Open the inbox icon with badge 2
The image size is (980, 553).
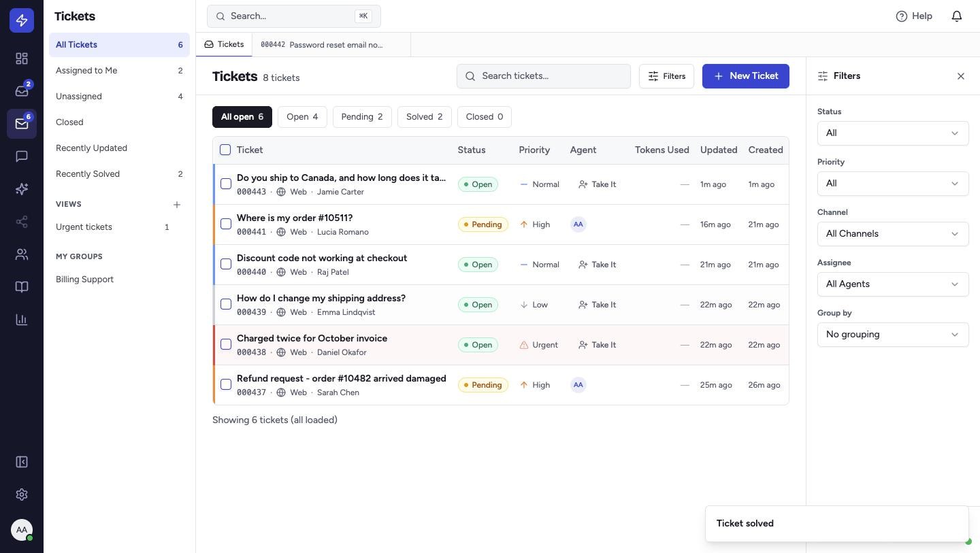coord(22,91)
